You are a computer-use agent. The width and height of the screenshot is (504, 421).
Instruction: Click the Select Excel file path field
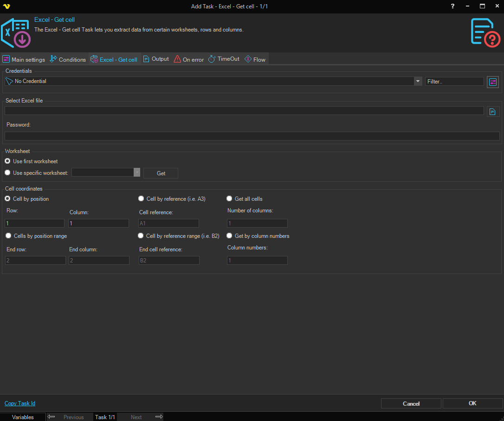(244, 111)
